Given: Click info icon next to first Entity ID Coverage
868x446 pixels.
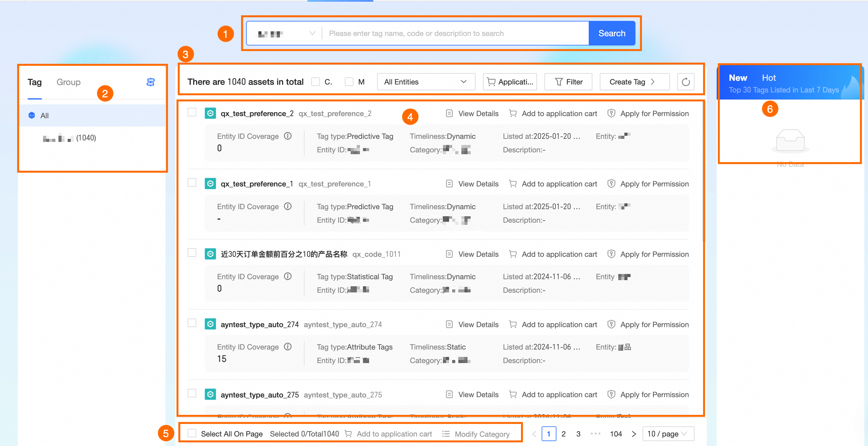Looking at the screenshot, I should click(x=287, y=136).
